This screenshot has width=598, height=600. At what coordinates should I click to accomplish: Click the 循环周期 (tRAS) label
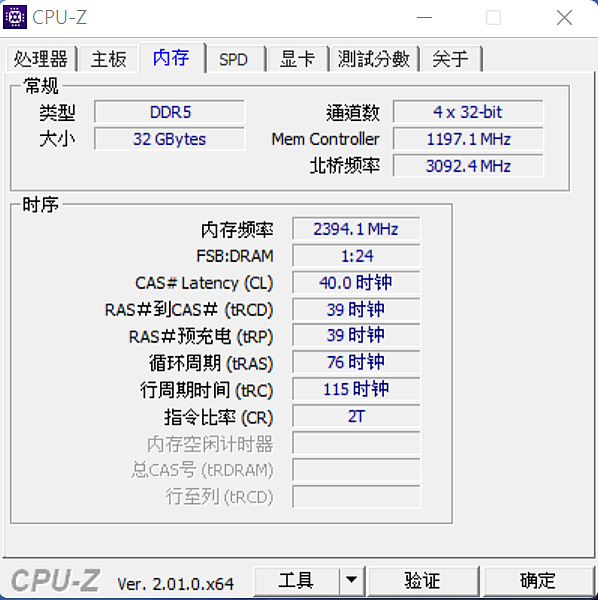point(211,363)
